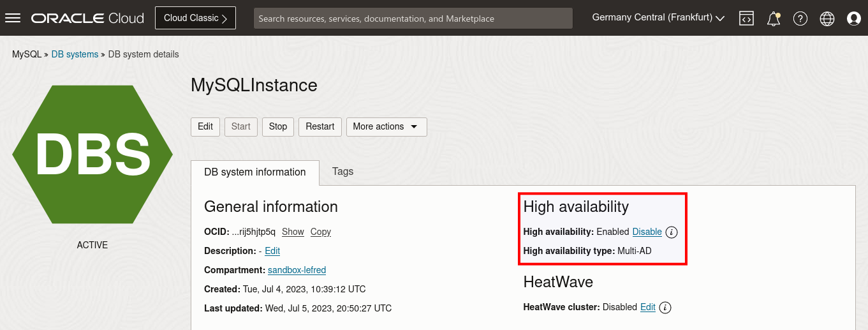Switch to the Tags tab
Viewport: 868px width, 330px height.
(x=342, y=172)
